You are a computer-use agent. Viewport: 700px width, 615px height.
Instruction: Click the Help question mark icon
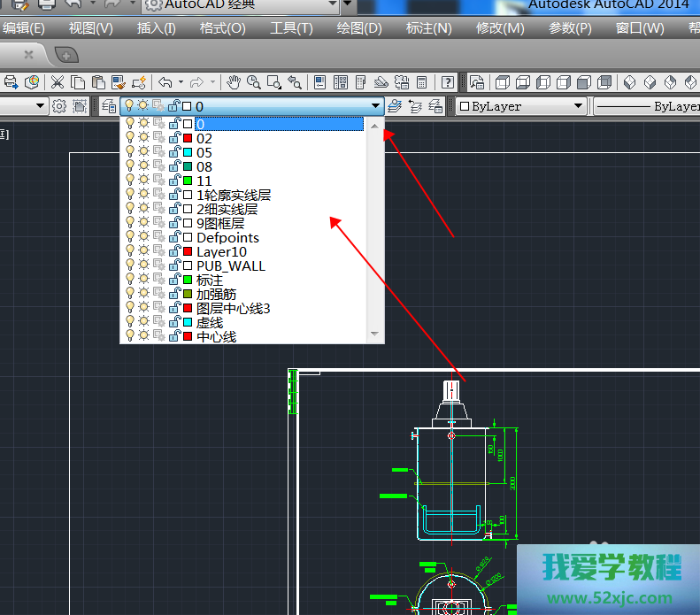(x=449, y=82)
